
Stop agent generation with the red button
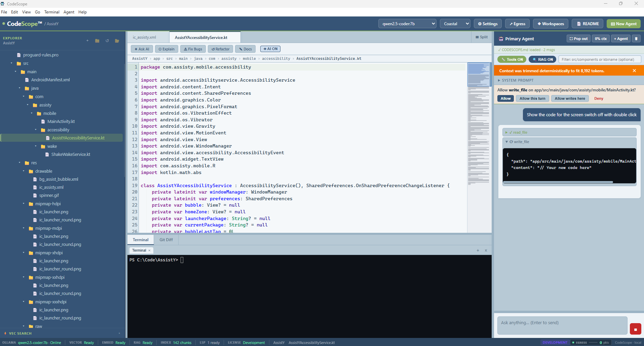635,329
